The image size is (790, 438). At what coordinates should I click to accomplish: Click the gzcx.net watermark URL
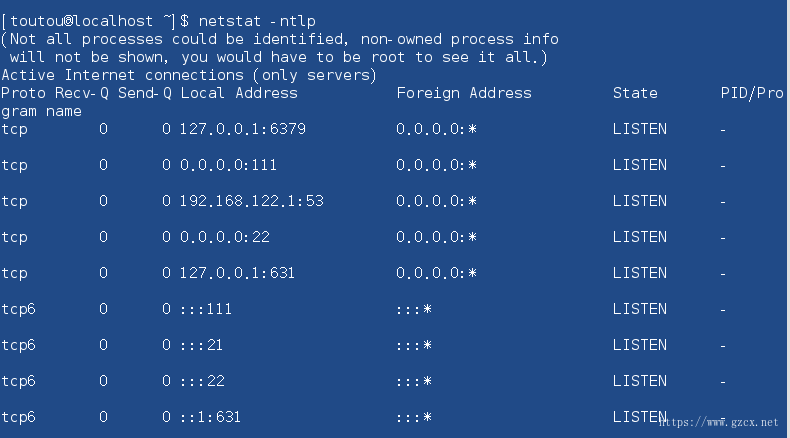point(719,422)
